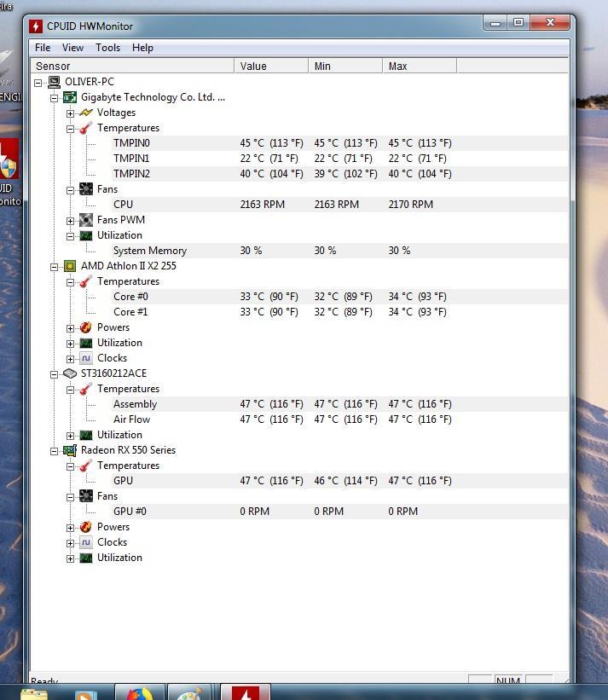Click the Sensor column header
Screen dimensions: 608x700
click(x=132, y=66)
